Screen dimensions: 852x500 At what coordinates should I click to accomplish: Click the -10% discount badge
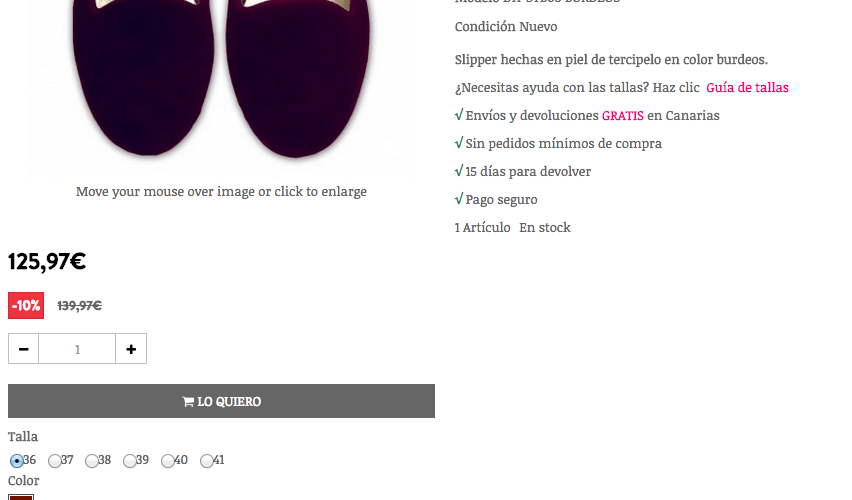(x=26, y=305)
